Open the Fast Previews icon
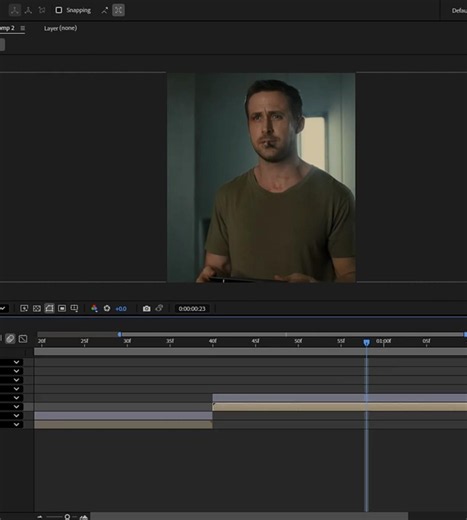 pos(24,309)
